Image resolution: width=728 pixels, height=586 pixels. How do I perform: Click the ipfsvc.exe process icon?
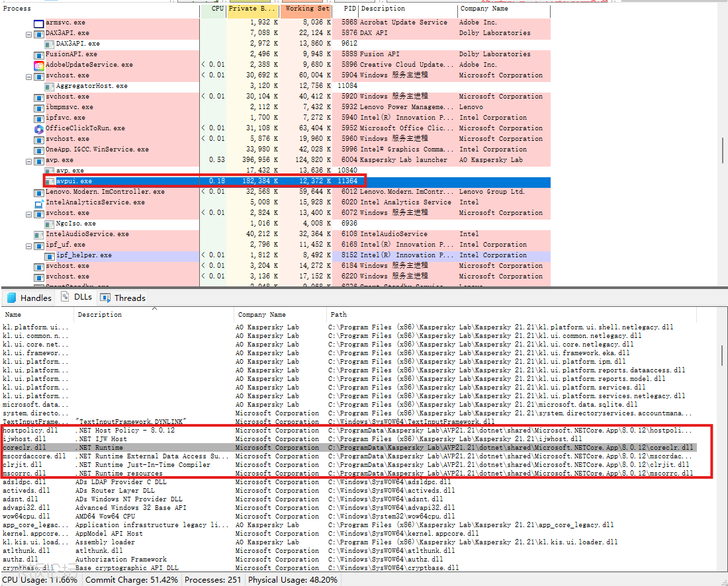39,118
